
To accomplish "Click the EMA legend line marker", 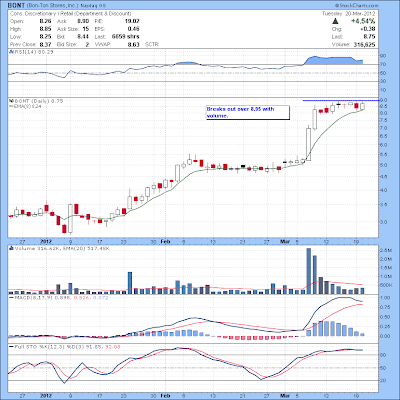I will [x=11, y=106].
